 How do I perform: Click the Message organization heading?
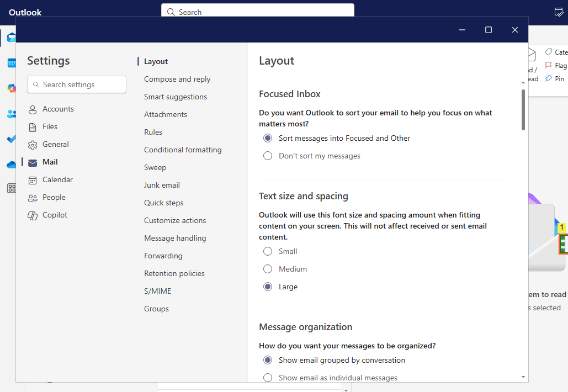305,327
